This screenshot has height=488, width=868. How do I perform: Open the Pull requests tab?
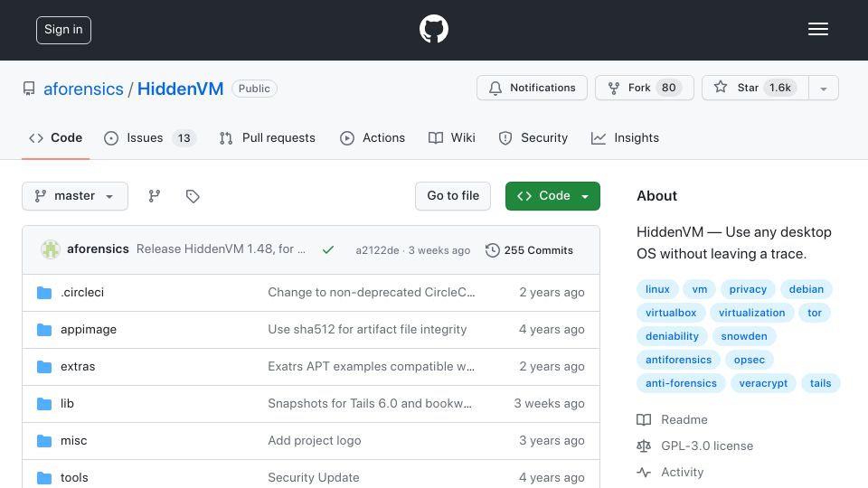(x=268, y=137)
